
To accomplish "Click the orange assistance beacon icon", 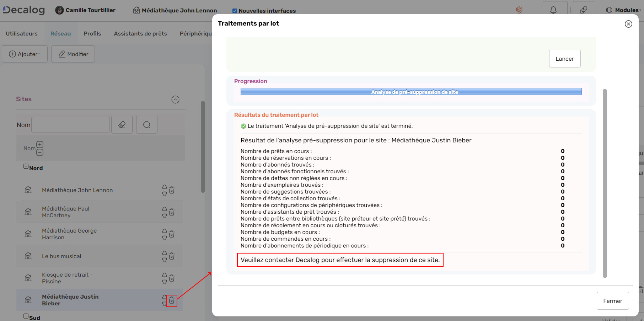I will 520,10.
